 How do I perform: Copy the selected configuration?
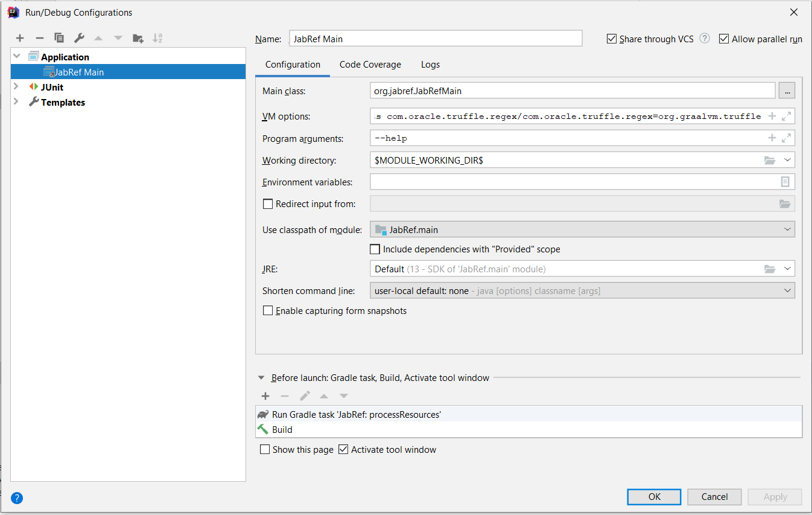59,37
